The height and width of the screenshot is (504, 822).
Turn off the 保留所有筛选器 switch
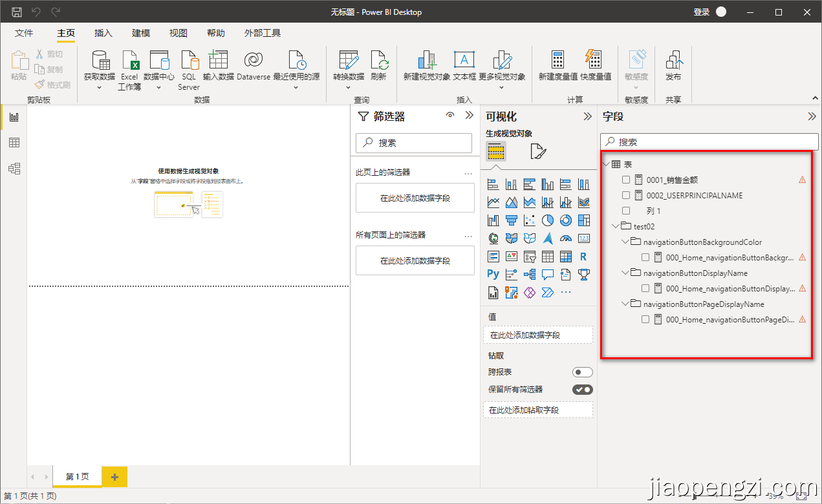[582, 389]
